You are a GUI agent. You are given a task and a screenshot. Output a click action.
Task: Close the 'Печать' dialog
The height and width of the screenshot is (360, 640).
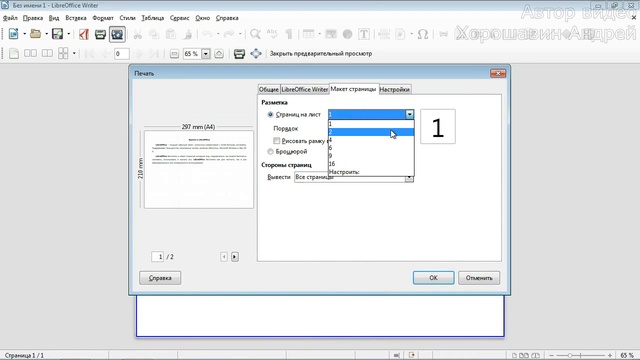point(498,73)
